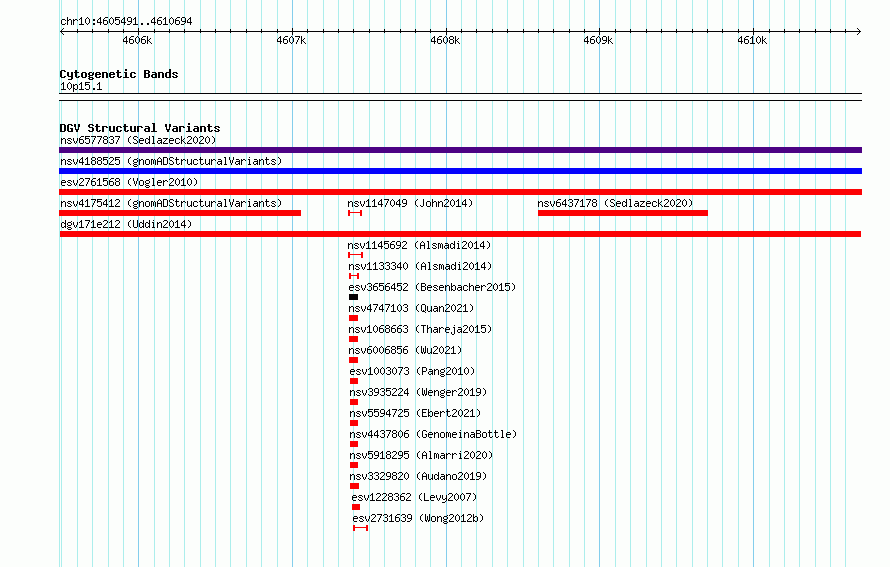Open the nsv1145692 (Alsmadi2014) label
This screenshot has height=567, width=890.
[419, 245]
